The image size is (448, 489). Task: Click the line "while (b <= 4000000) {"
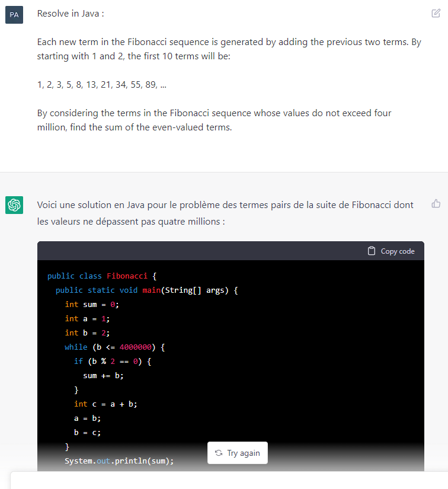click(x=115, y=347)
